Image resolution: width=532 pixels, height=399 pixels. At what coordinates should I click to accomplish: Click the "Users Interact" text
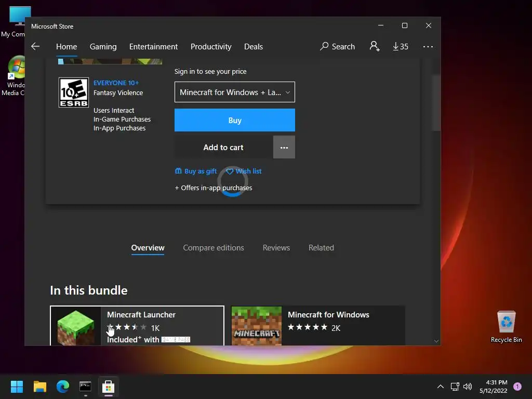coord(114,110)
